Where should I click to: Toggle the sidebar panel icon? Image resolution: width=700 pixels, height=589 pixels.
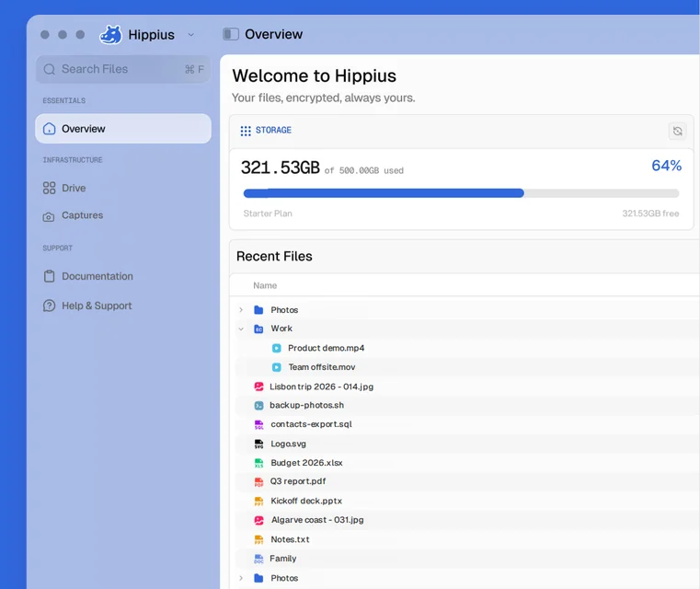231,34
